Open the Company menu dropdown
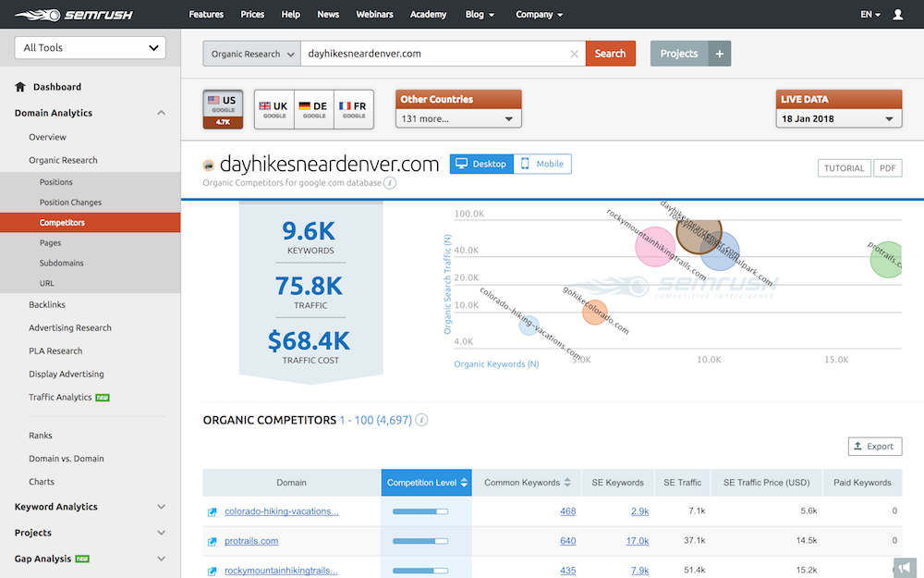The width and height of the screenshot is (924, 578). point(540,14)
